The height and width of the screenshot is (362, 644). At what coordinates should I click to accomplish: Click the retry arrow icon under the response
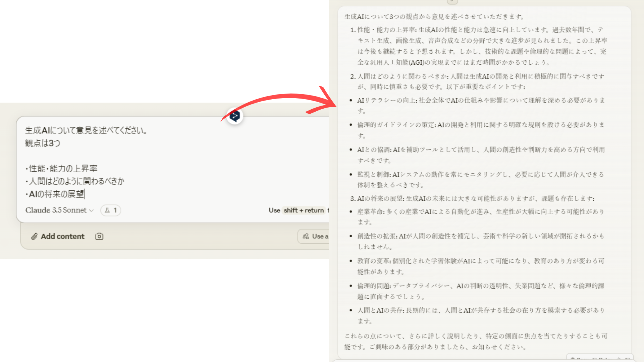tap(595, 359)
